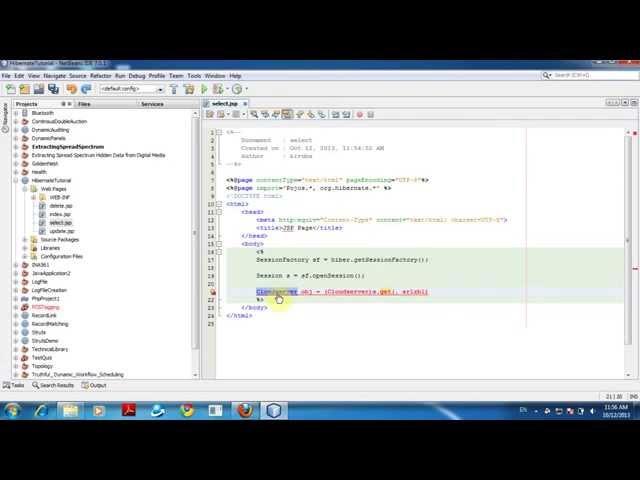This screenshot has width=640, height=480.
Task: Open the Debug menu
Action: pos(137,76)
